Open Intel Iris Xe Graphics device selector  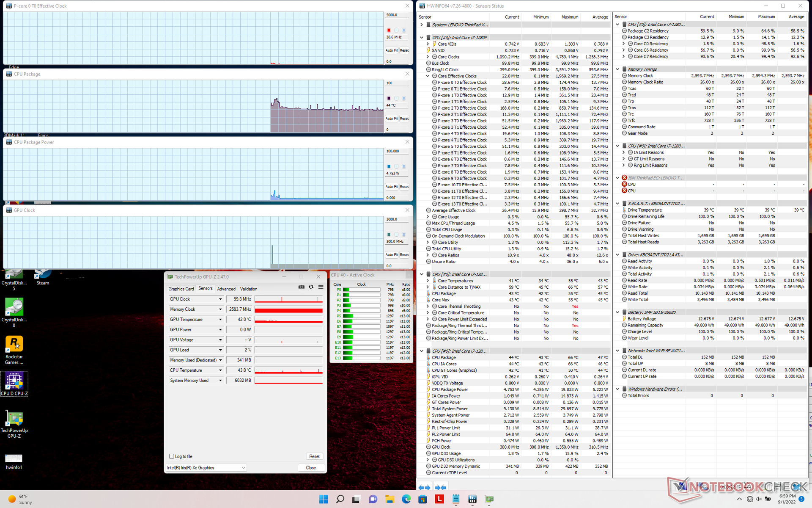click(x=206, y=468)
